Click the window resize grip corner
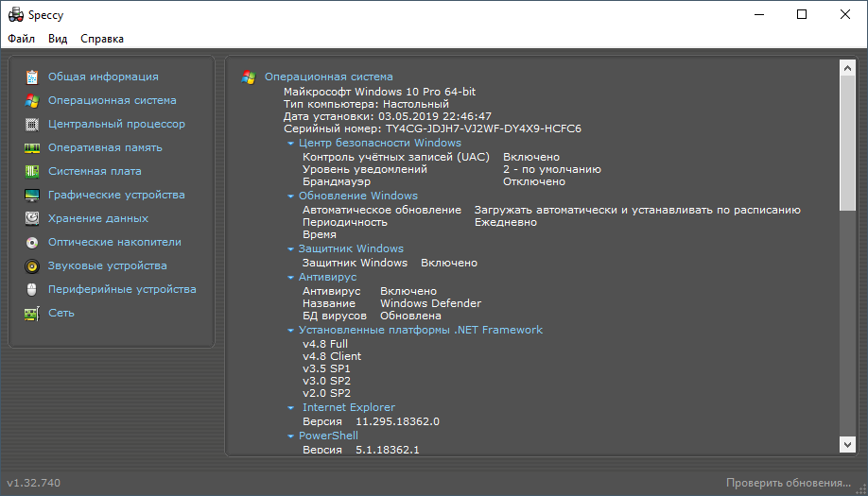The height and width of the screenshot is (496, 868). pos(861,489)
